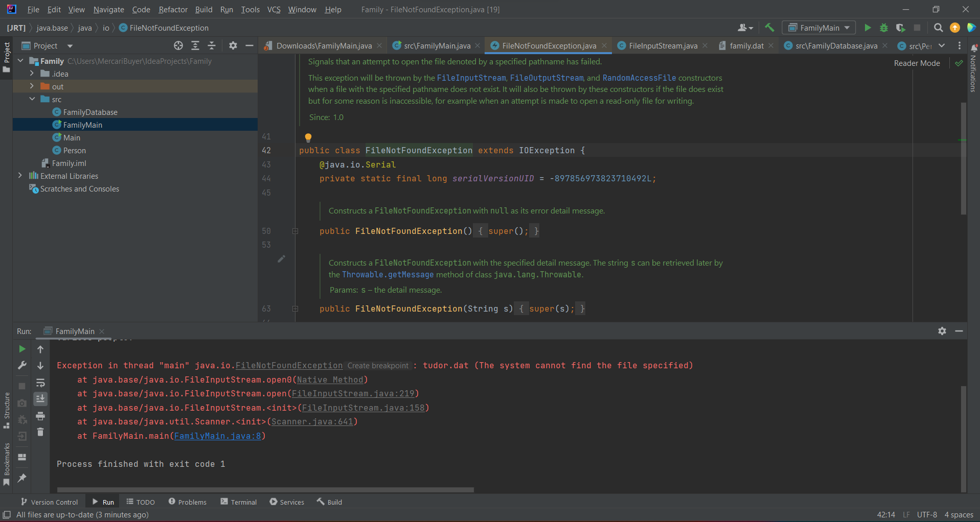Run FamilyMain with coverage

pos(900,28)
